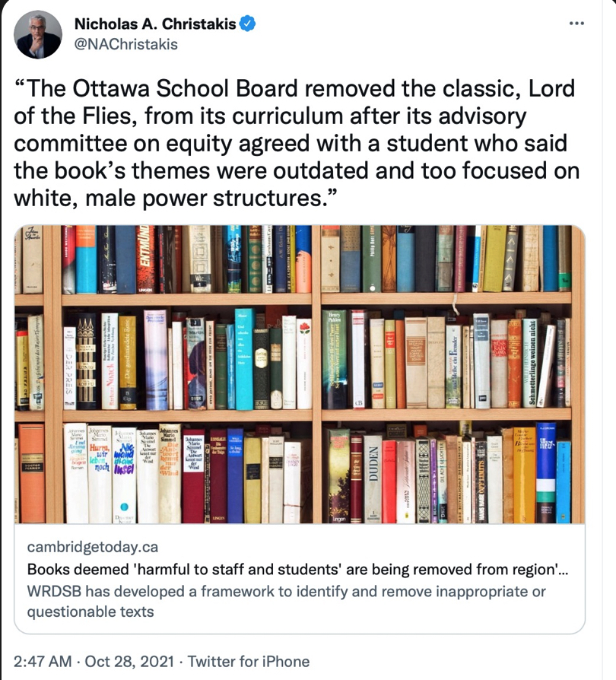The width and height of the screenshot is (616, 680).
Task: Click the Nicholas A. Christakis display name
Action: 155,24
